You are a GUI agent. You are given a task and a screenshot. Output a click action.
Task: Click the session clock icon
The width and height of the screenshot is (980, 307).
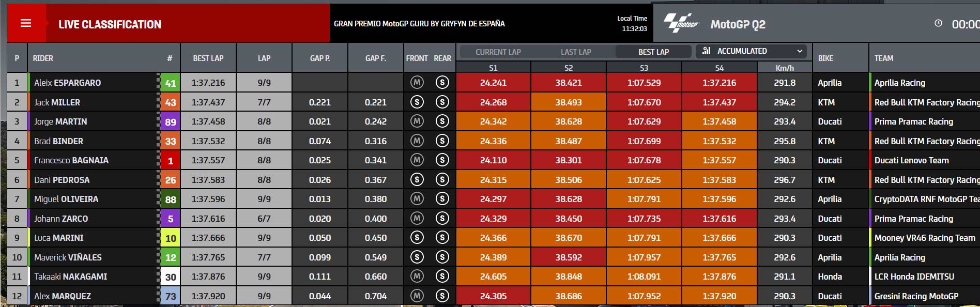pos(938,23)
